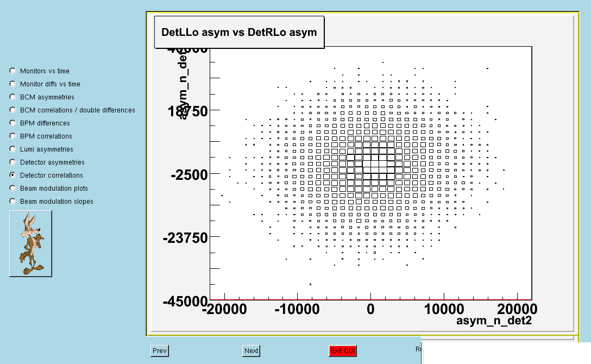Click the coyote cartoon image button
This screenshot has height=364, width=591.
coord(30,243)
